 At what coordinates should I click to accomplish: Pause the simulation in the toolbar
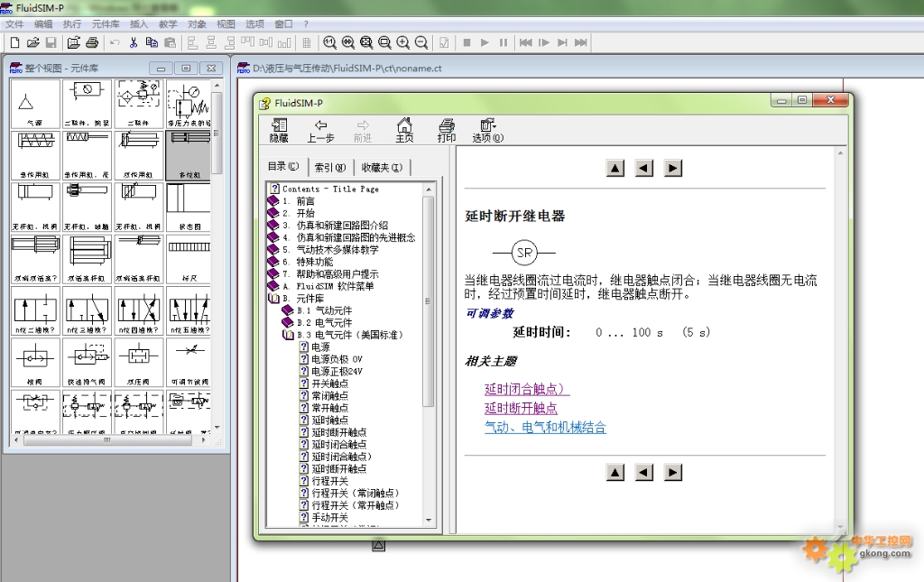click(504, 42)
